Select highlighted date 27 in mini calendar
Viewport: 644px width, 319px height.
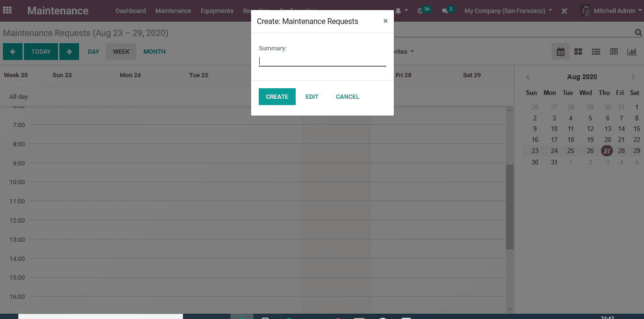tap(607, 151)
